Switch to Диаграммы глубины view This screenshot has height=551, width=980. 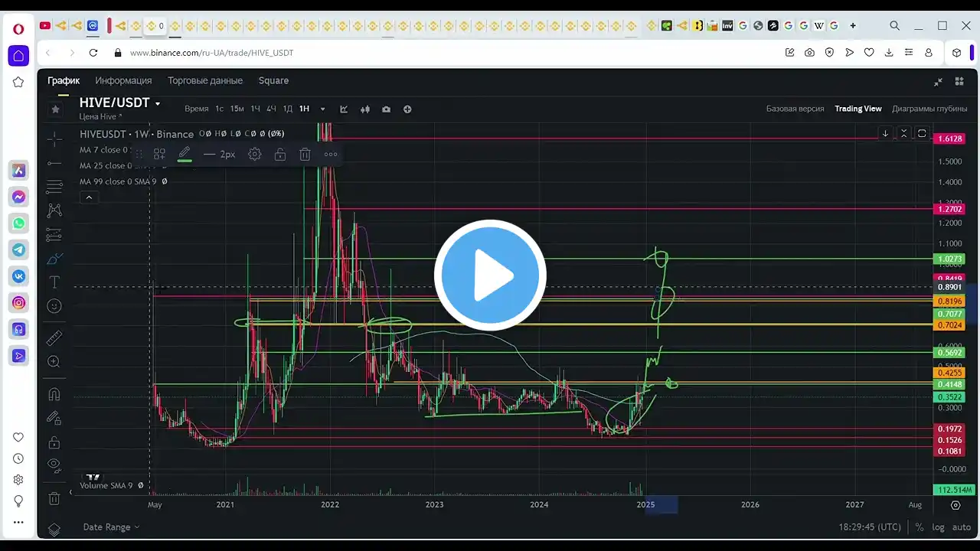click(929, 109)
